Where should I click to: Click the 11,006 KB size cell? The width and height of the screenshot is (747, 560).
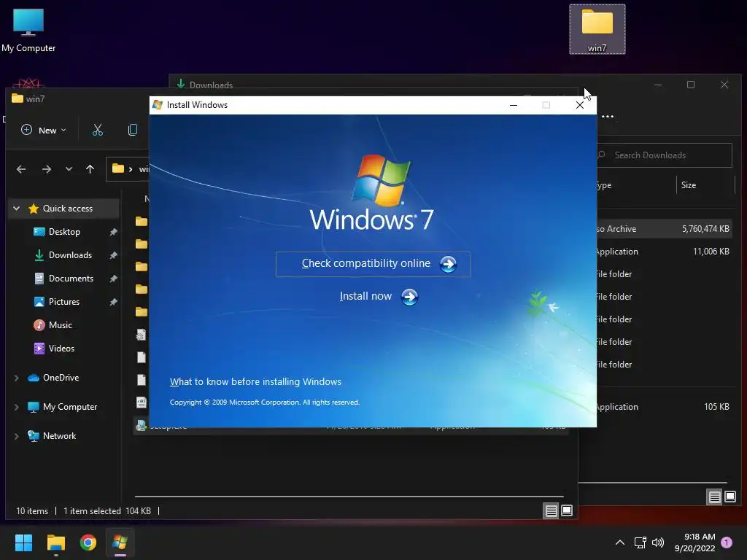tap(711, 252)
